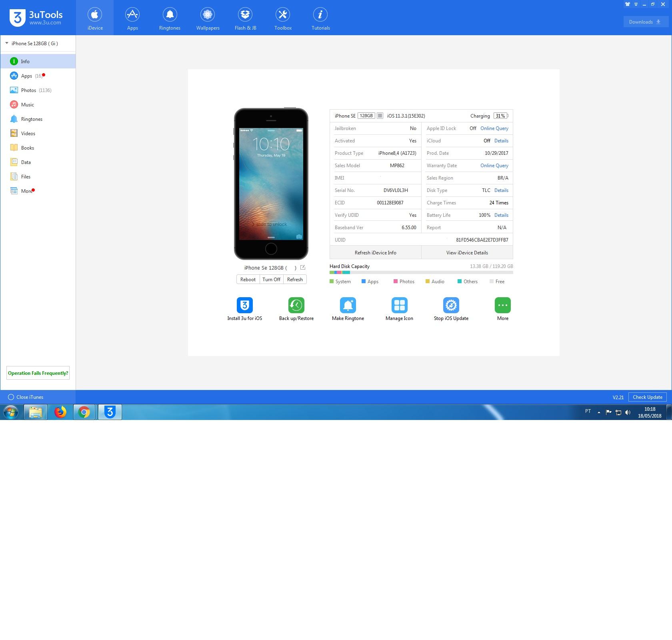Collapse the iPhone Se 128GB device tree
Viewport: 672px width, 640px height.
point(7,43)
